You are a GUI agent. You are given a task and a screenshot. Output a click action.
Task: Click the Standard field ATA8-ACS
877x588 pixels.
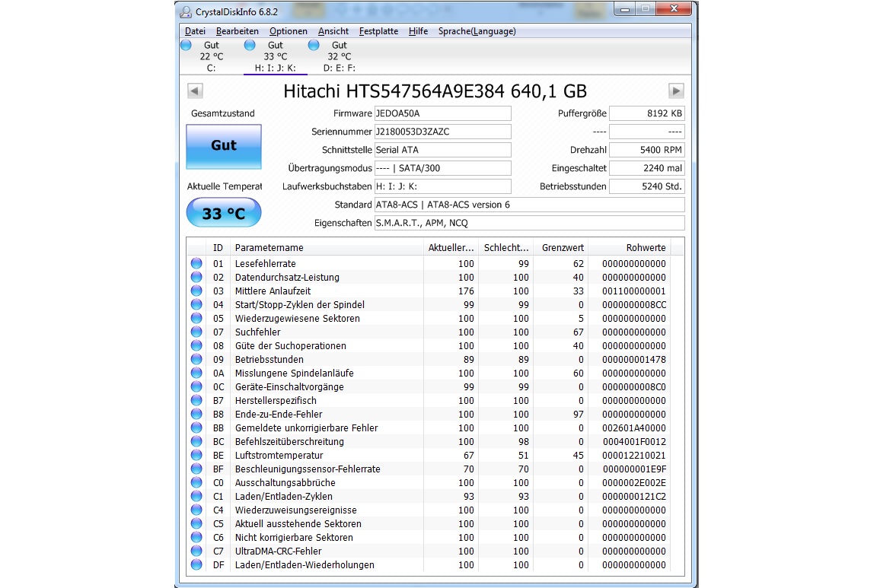point(529,205)
